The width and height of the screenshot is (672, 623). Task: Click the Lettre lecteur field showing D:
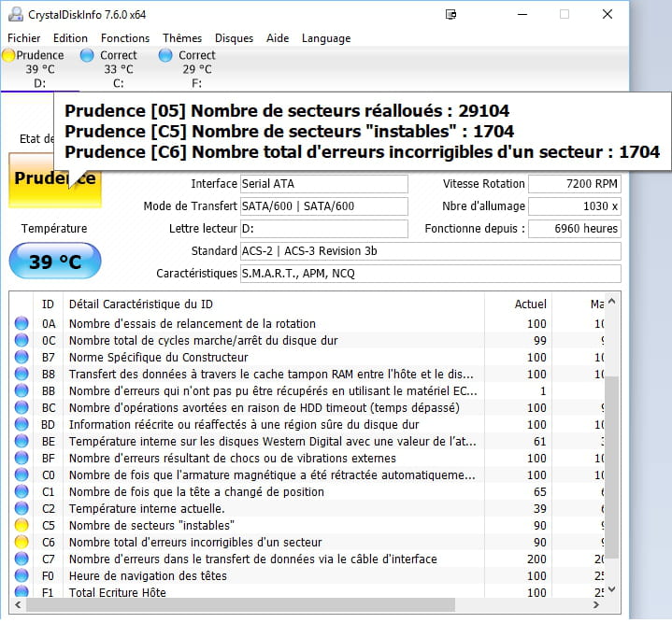[x=323, y=229]
